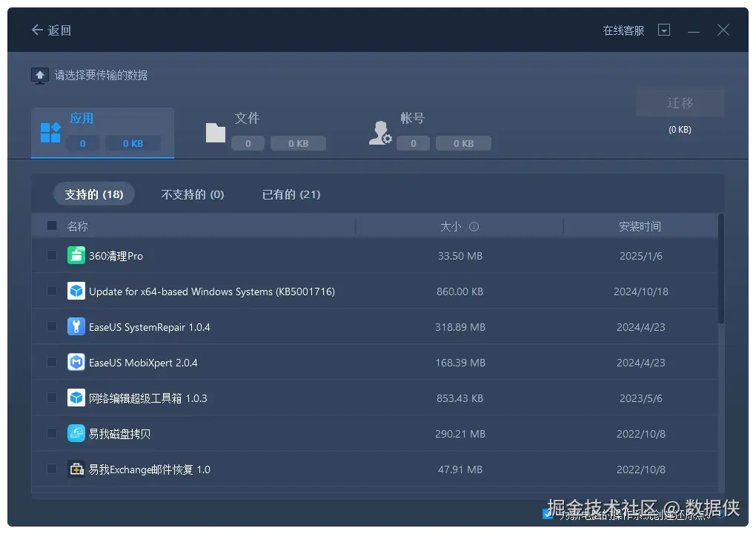Click the EaseUS MobiXpert app icon
The width and height of the screenshot is (756, 534).
(x=76, y=362)
